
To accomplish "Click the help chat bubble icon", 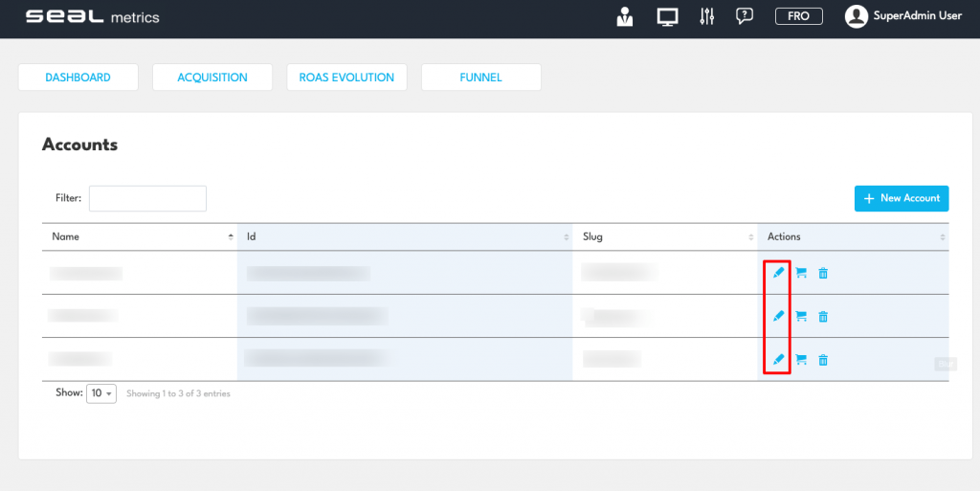I will point(745,16).
